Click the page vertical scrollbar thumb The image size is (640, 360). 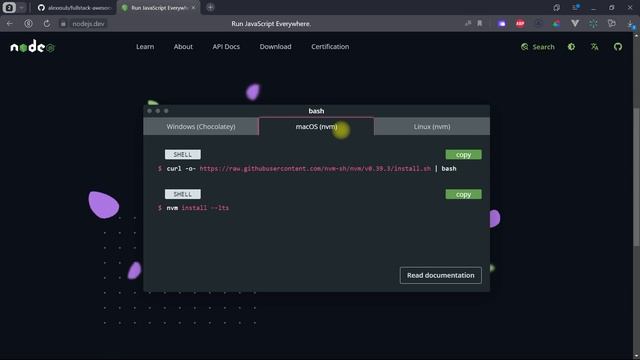click(x=636, y=177)
